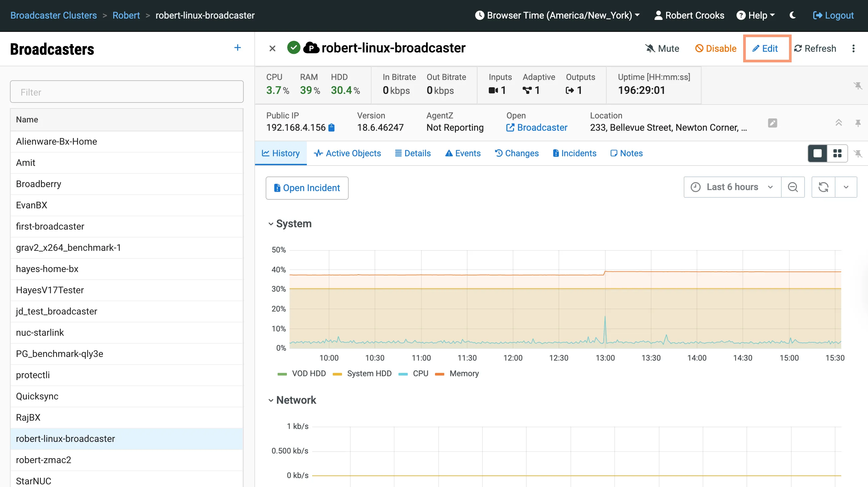Collapse the System chart section
Image resolution: width=868 pixels, height=487 pixels.
271,224
